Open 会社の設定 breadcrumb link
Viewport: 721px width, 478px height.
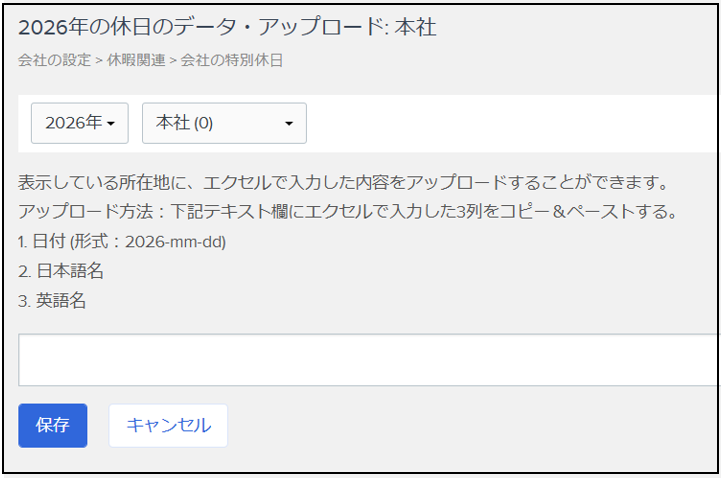coord(55,60)
